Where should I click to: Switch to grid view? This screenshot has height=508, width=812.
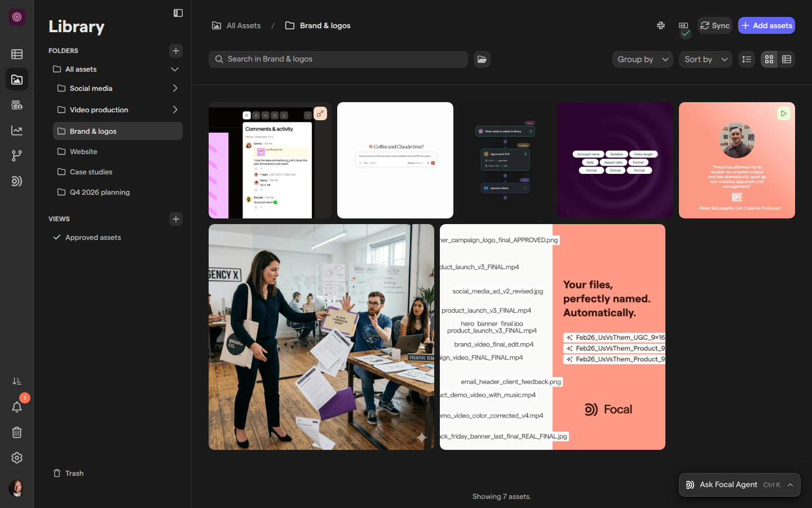(x=769, y=59)
